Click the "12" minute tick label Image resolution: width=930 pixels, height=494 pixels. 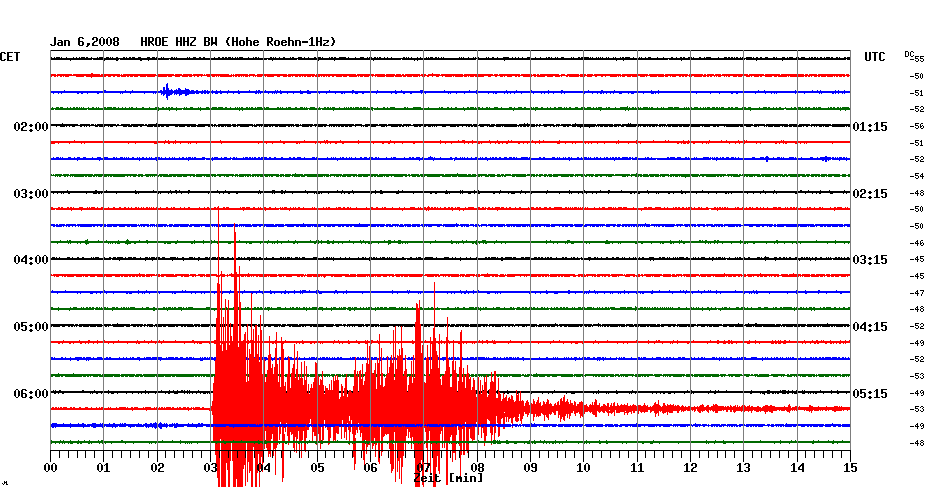tap(690, 468)
